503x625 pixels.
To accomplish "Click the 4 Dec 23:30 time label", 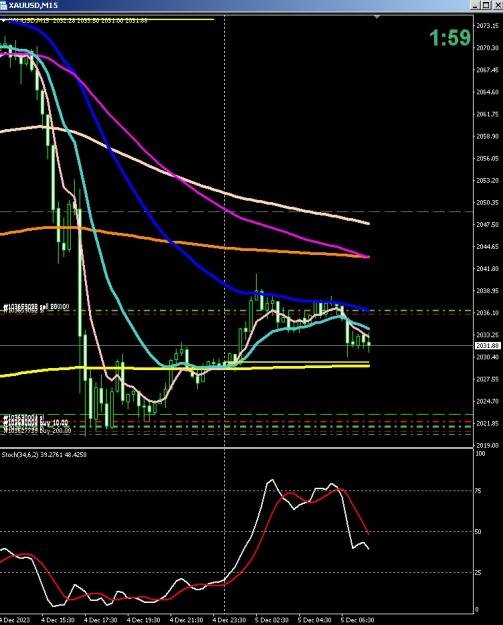I will (x=229, y=620).
